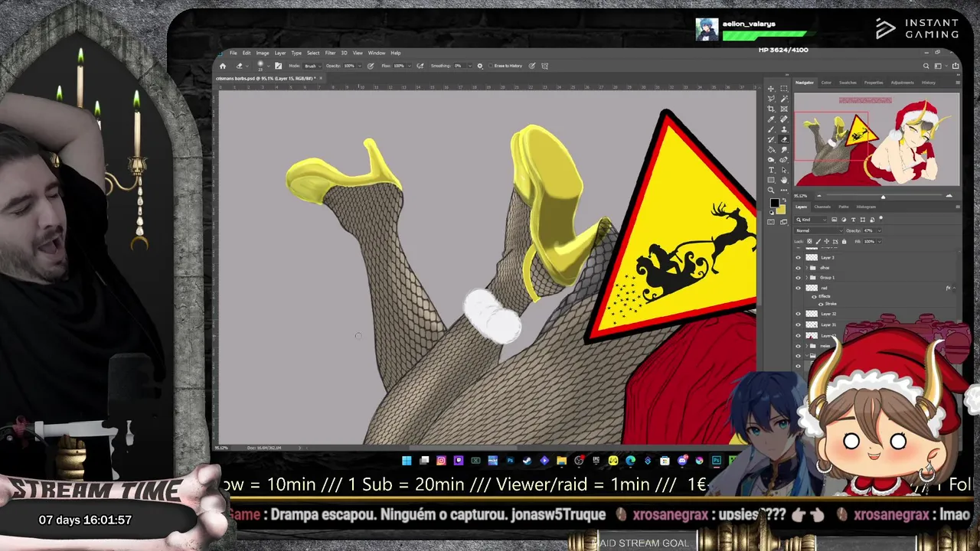Toggle visibility of Group 1

[x=798, y=278]
